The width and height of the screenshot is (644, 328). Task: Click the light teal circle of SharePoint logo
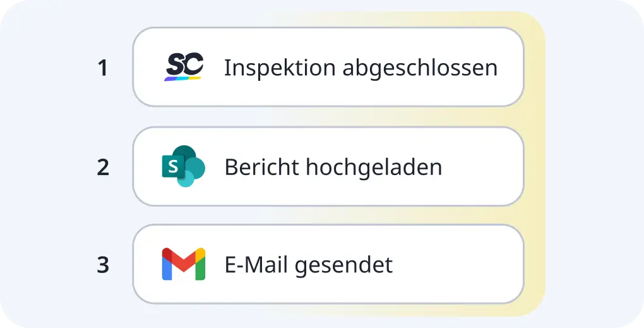click(187, 180)
